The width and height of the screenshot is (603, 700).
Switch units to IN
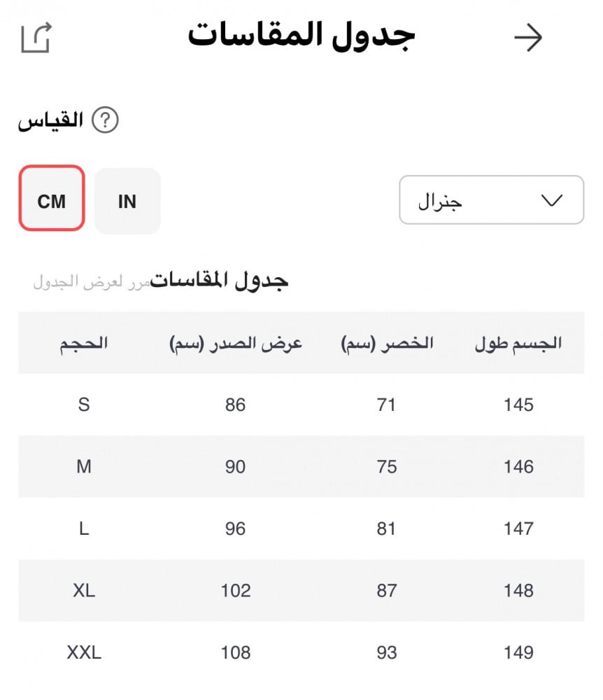(x=127, y=201)
